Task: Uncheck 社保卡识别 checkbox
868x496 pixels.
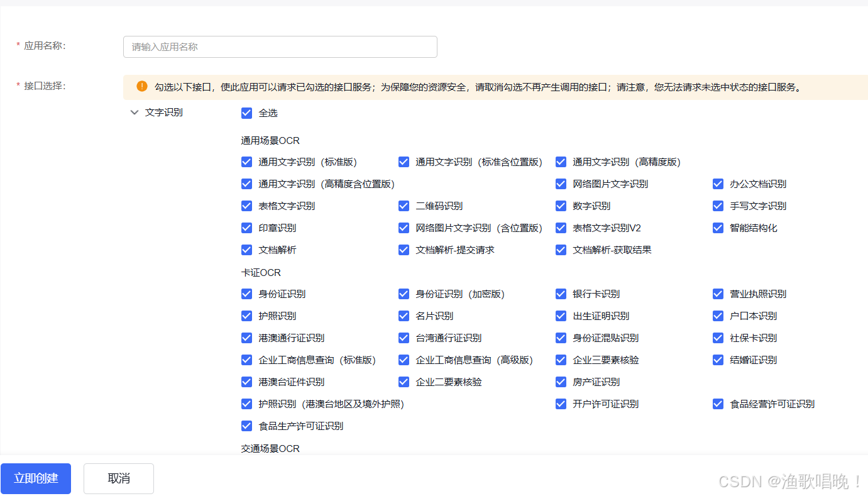Action: (x=718, y=338)
